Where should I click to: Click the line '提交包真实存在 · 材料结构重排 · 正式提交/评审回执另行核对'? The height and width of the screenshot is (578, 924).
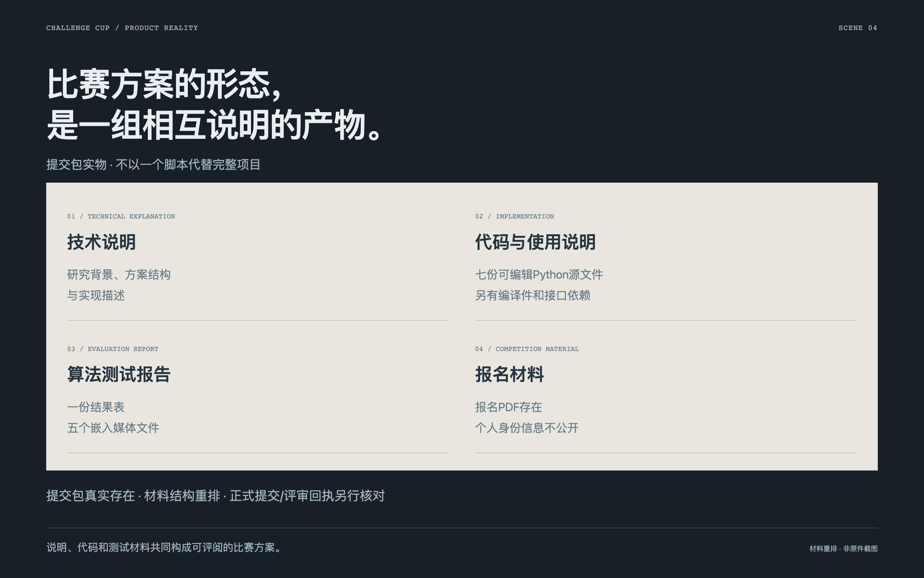pyautogui.click(x=216, y=496)
